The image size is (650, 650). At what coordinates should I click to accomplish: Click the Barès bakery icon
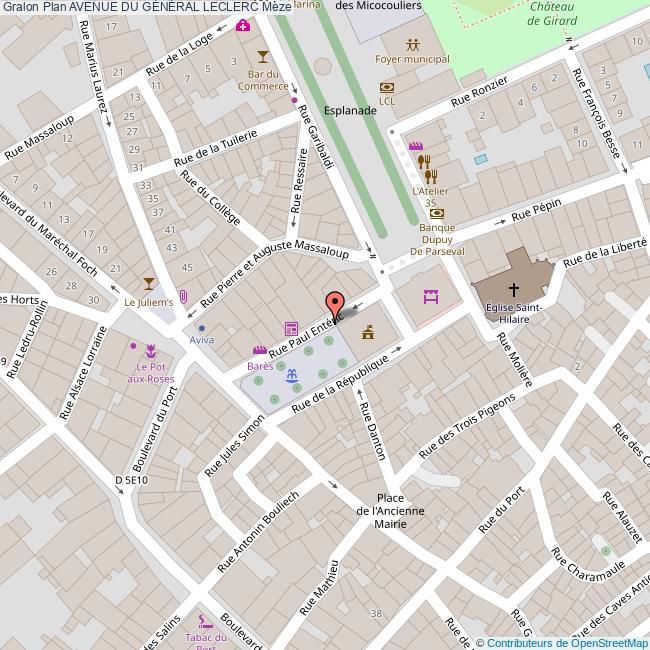pyautogui.click(x=261, y=350)
